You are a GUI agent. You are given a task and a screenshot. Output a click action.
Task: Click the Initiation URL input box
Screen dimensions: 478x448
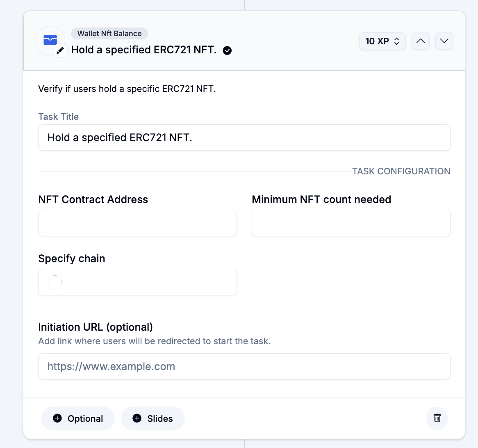pos(244,366)
